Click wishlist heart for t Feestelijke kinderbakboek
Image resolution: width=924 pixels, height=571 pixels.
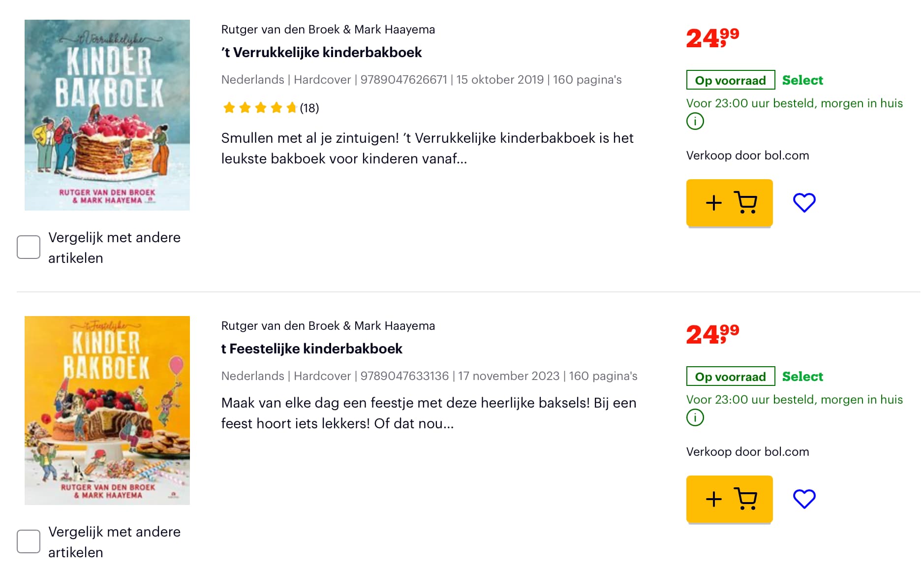(x=804, y=499)
